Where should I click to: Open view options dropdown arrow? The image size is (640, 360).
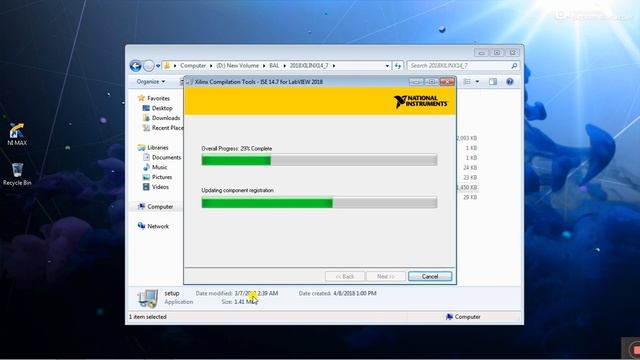click(x=477, y=82)
